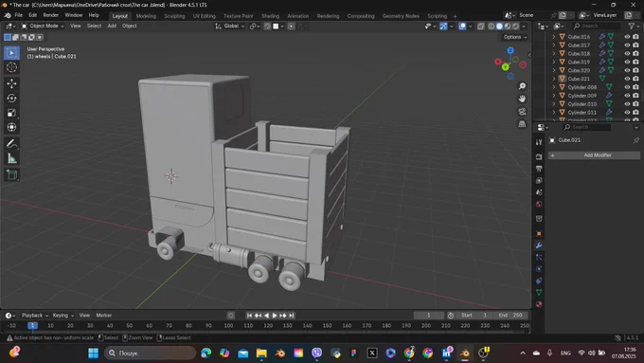Jump to the timeline end frame

point(292,316)
